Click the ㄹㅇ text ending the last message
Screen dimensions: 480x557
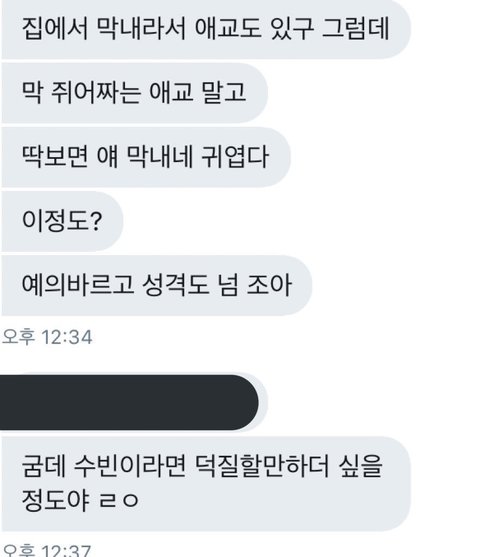point(119,500)
